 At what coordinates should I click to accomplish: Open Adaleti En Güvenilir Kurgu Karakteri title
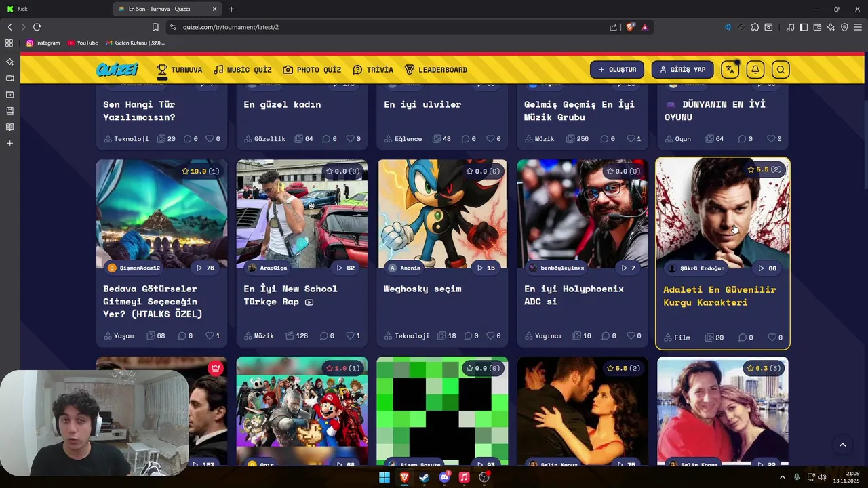coord(719,296)
